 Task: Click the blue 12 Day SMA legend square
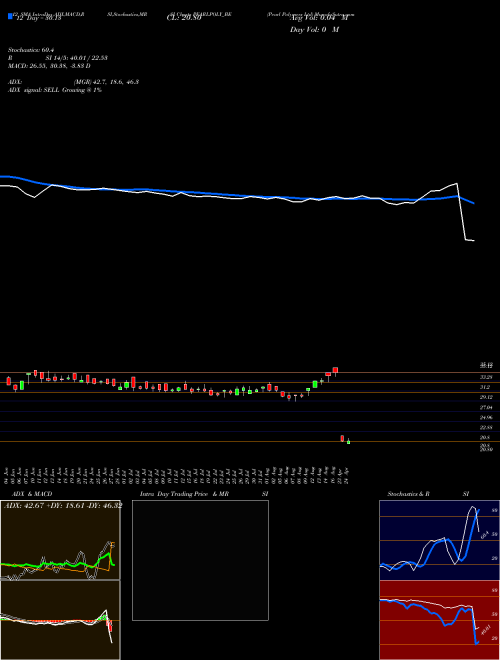pos(11,16)
